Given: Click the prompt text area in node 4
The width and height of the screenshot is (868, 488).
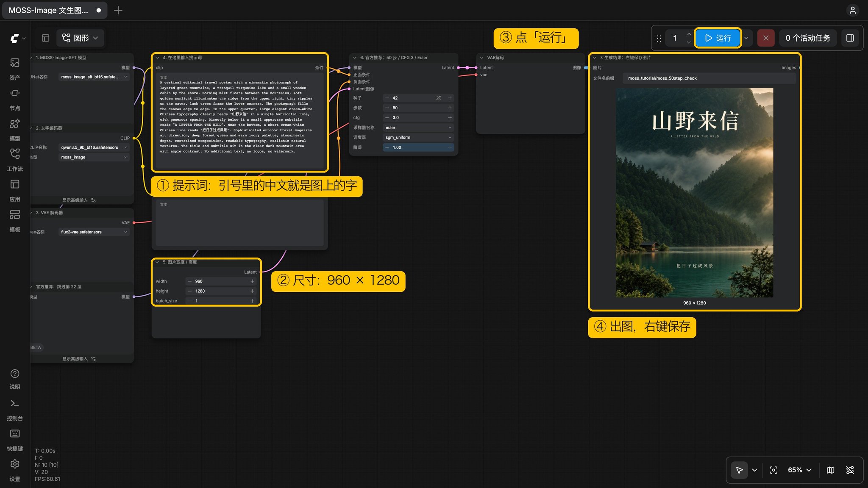Looking at the screenshot, I should point(239,120).
